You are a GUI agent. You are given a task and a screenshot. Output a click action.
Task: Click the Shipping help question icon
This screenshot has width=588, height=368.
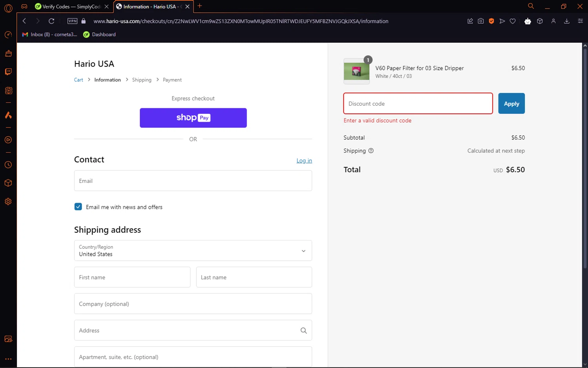[x=371, y=151]
